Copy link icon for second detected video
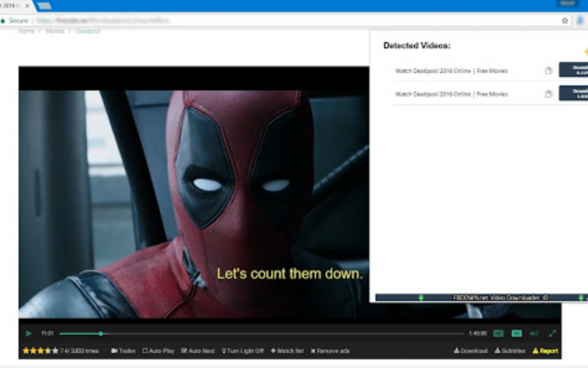The width and height of the screenshot is (588, 368). tap(549, 94)
